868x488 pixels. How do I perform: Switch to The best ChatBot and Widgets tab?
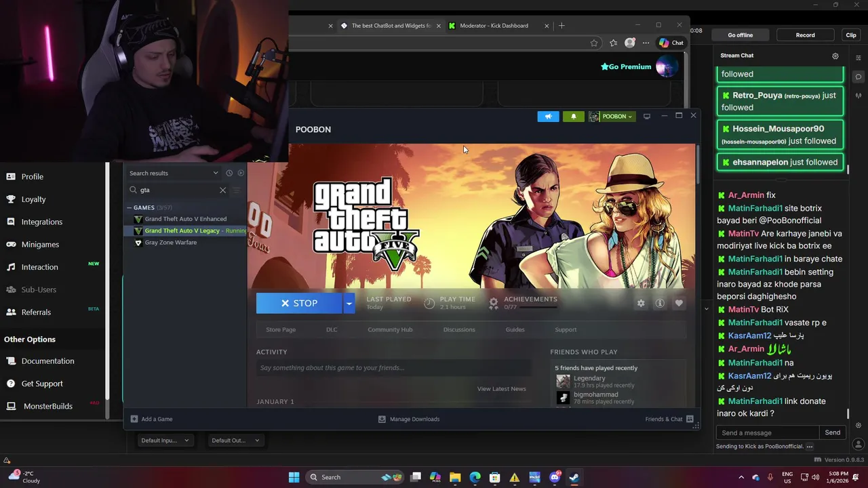(390, 26)
